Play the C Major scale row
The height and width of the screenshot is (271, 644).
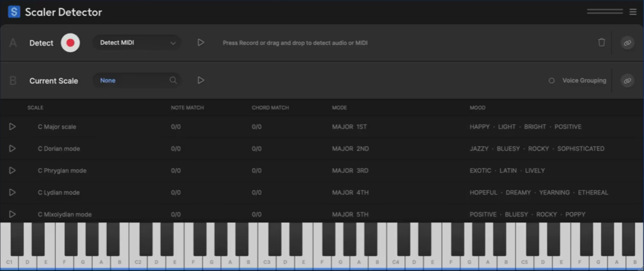[12, 127]
